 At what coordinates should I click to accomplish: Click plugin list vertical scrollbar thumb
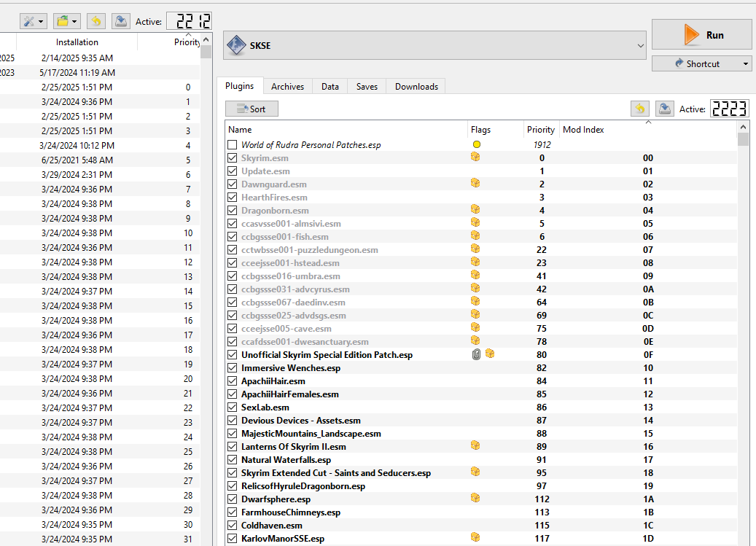click(x=743, y=139)
